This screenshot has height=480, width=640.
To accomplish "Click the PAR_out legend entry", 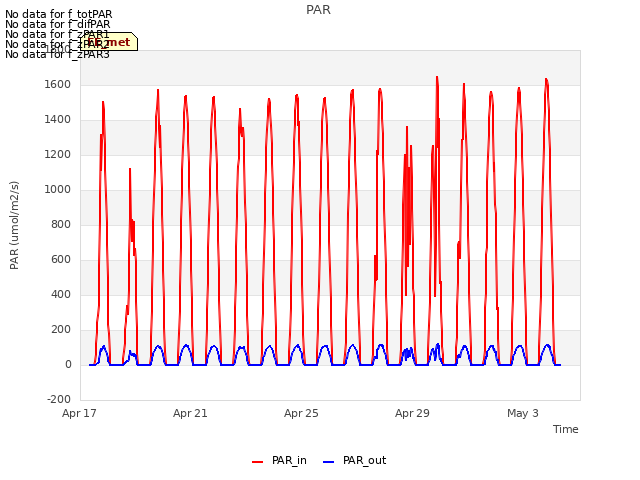I will click(354, 461).
